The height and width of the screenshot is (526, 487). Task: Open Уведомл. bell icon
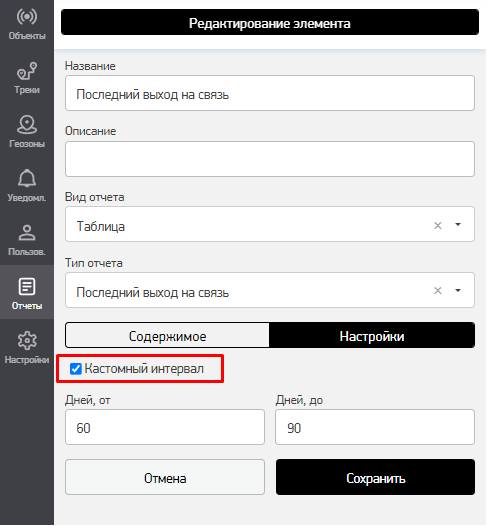(x=27, y=185)
